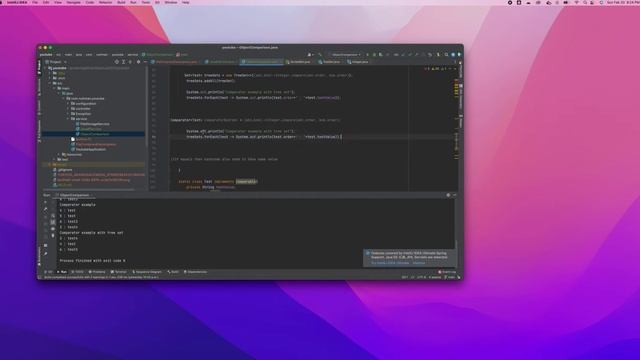Rerun ObjectComparison from Run panel gutter
Image resolution: width=640 pixels, height=360 pixels.
click(45, 202)
